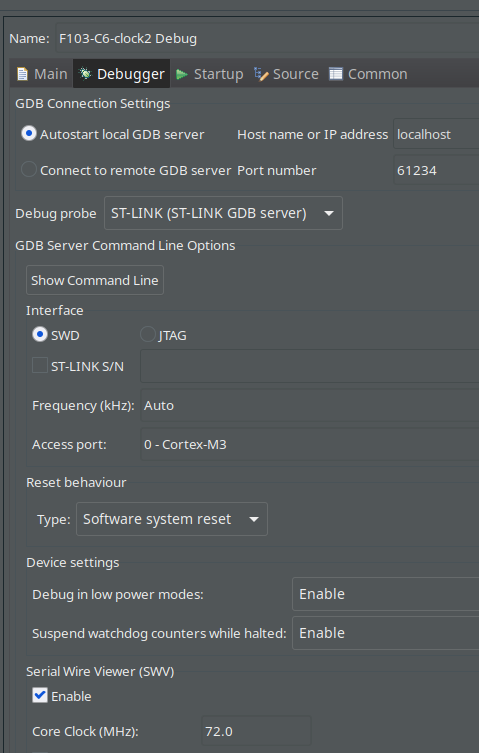Click the Port number field
Viewport: 479px width, 753px height.
click(x=436, y=170)
